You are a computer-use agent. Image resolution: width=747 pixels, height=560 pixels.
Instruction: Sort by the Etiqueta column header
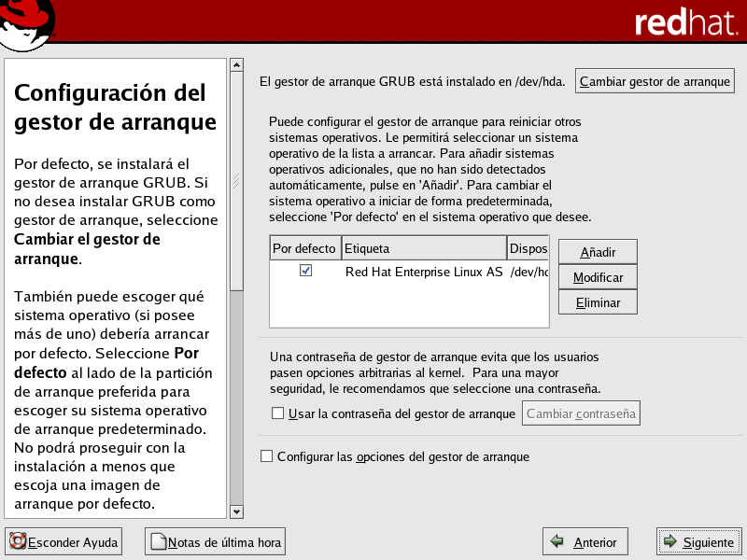pos(423,248)
